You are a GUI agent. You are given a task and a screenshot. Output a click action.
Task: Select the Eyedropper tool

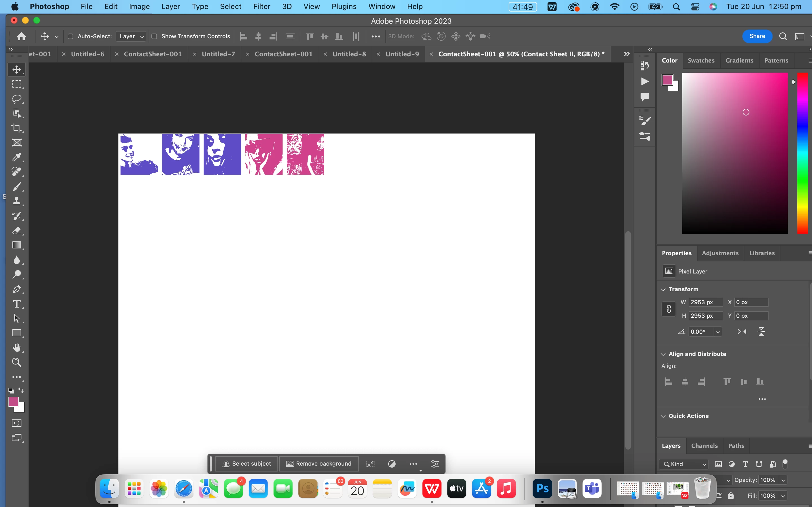[16, 157]
